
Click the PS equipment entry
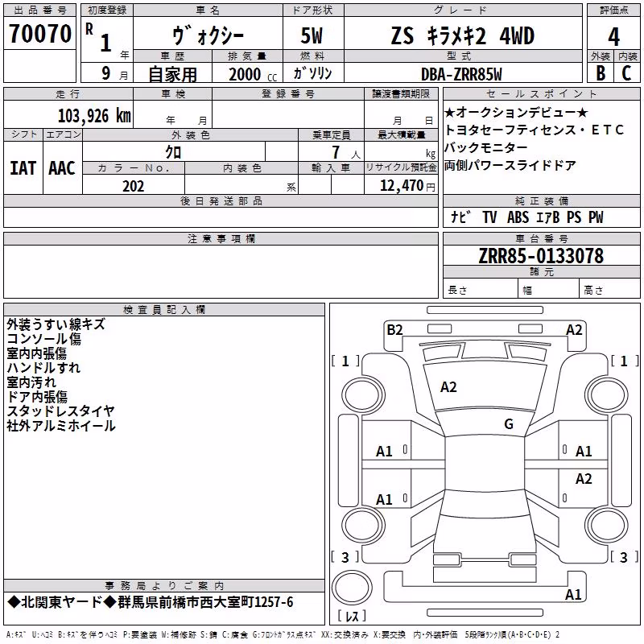(574, 217)
